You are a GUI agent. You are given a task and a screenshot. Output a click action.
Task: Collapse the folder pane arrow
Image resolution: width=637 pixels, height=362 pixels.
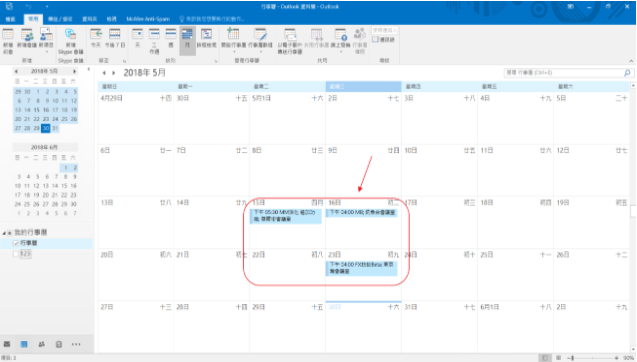(89, 69)
